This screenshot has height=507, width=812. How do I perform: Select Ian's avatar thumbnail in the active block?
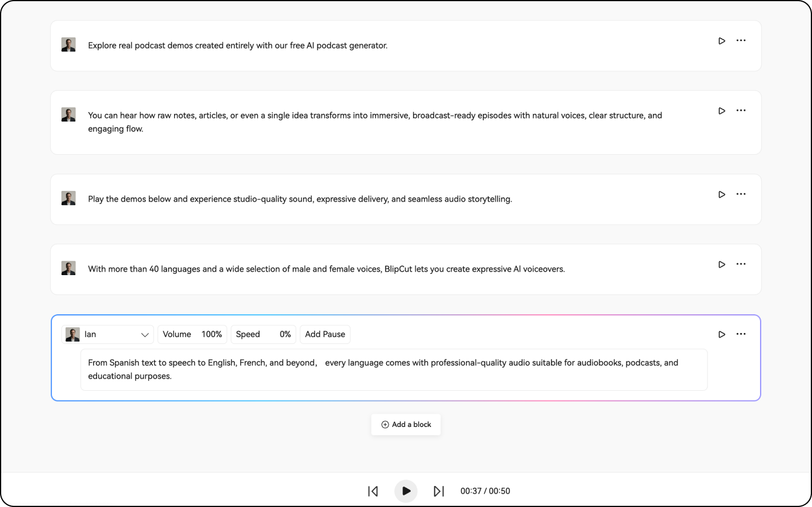(x=72, y=334)
